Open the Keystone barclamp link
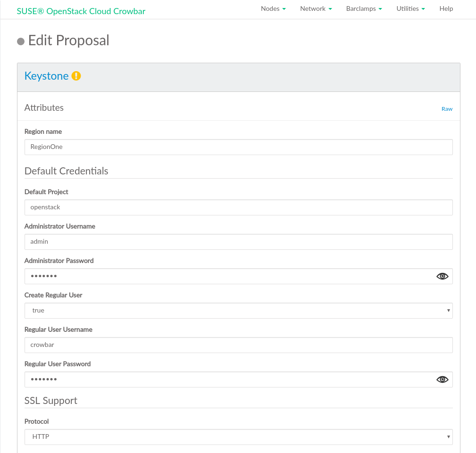The height and width of the screenshot is (453, 476). tap(46, 76)
